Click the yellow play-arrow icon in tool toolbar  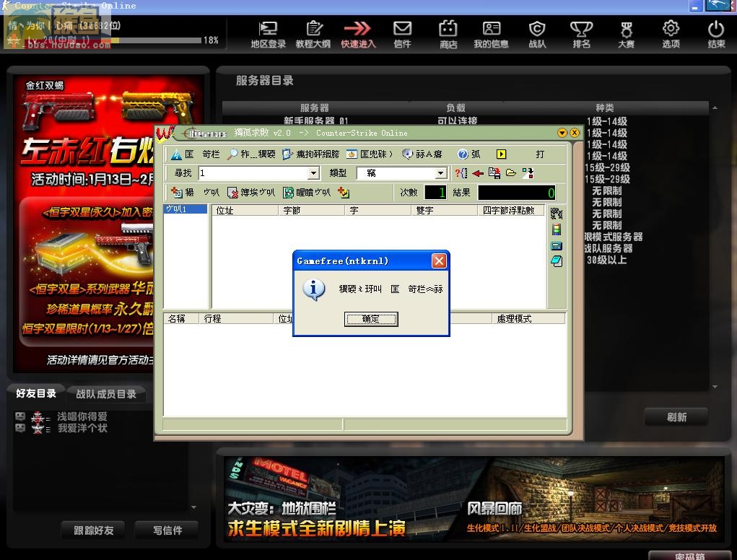502,154
